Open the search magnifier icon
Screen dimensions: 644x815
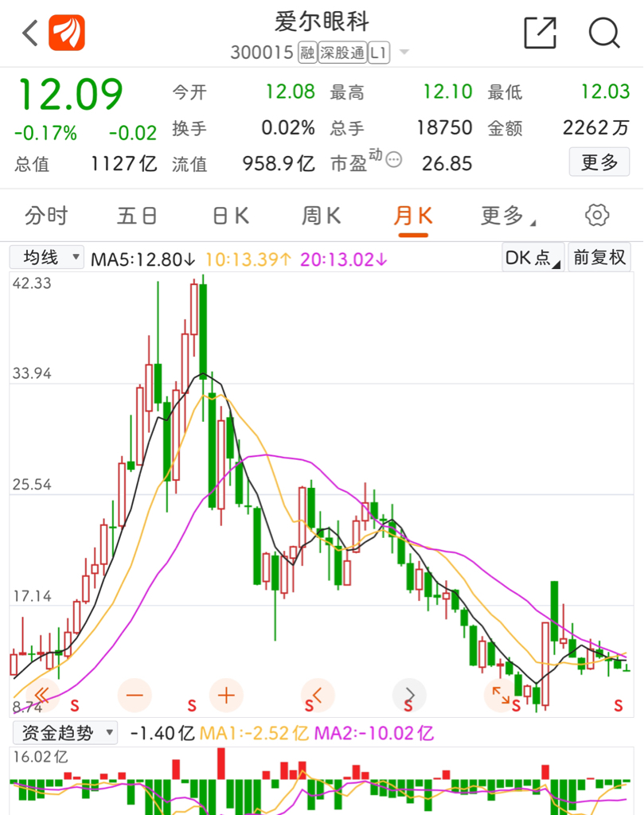(x=604, y=33)
